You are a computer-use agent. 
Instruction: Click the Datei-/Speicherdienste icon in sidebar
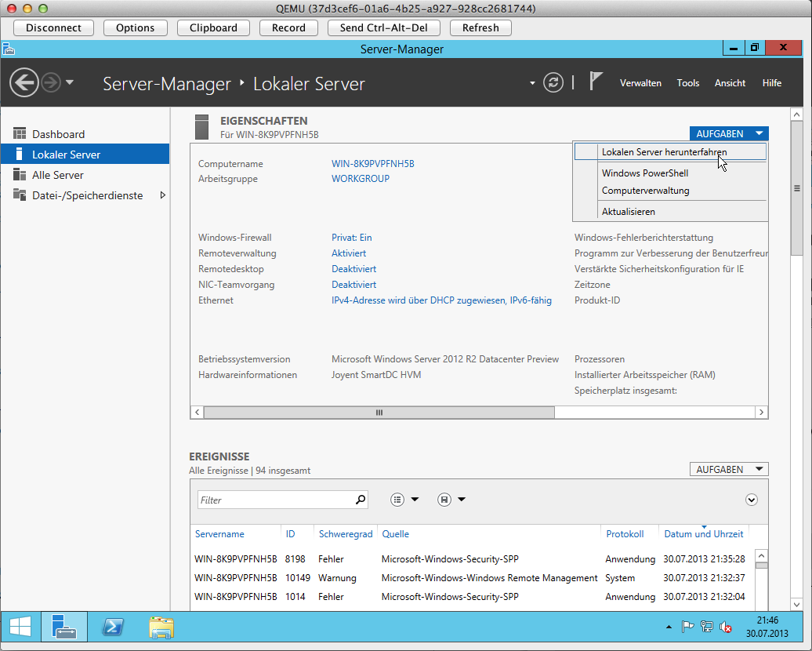[x=19, y=195]
